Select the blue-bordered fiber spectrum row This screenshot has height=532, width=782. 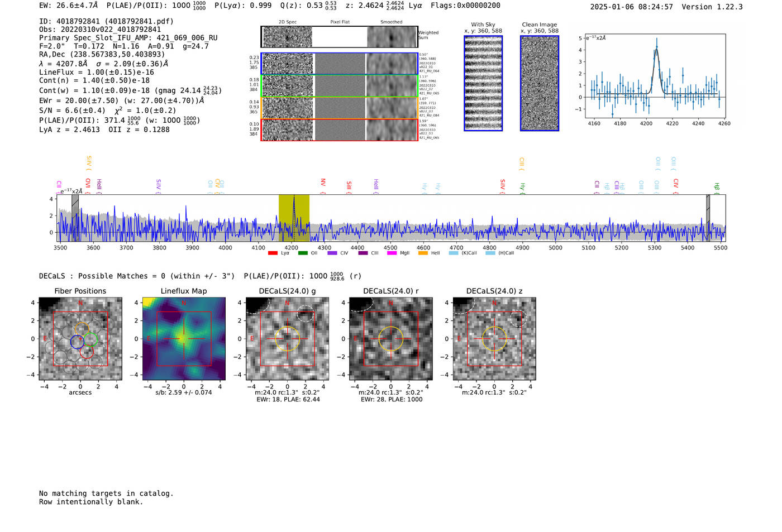point(340,64)
